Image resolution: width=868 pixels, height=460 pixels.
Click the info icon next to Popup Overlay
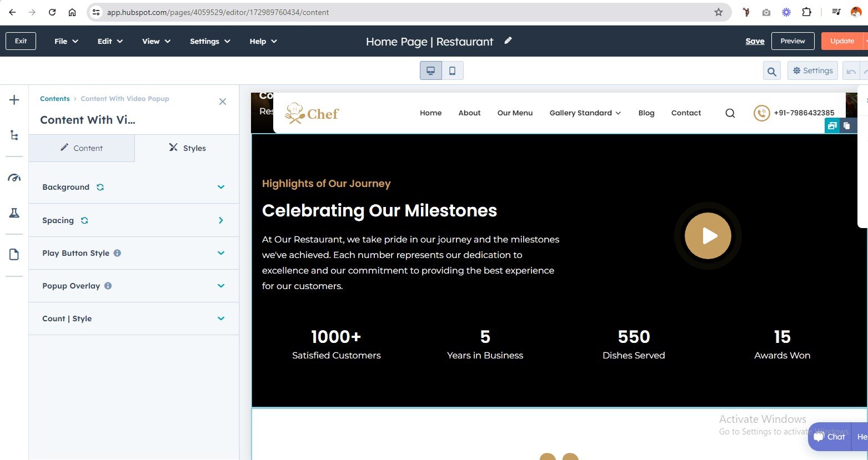[x=108, y=286]
